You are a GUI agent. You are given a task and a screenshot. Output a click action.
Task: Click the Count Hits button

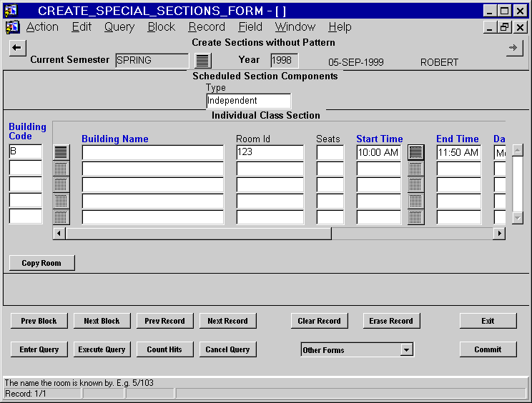click(165, 349)
